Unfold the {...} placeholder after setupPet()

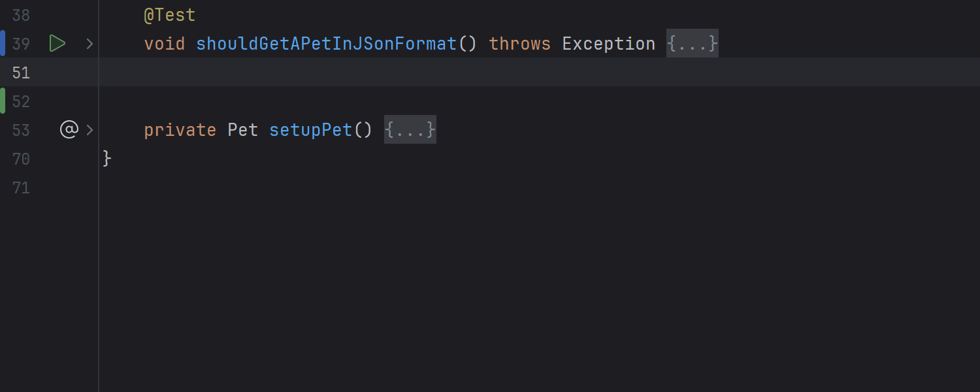click(x=410, y=130)
